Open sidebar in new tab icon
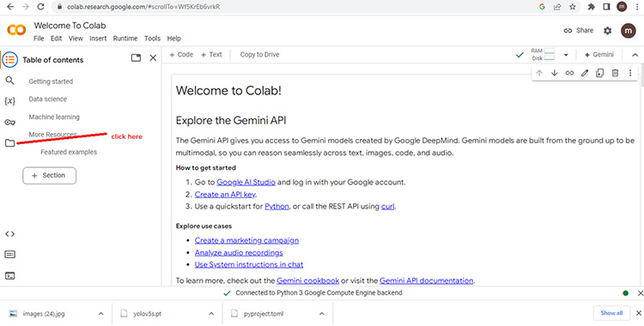The width and height of the screenshot is (644, 326). (x=136, y=58)
